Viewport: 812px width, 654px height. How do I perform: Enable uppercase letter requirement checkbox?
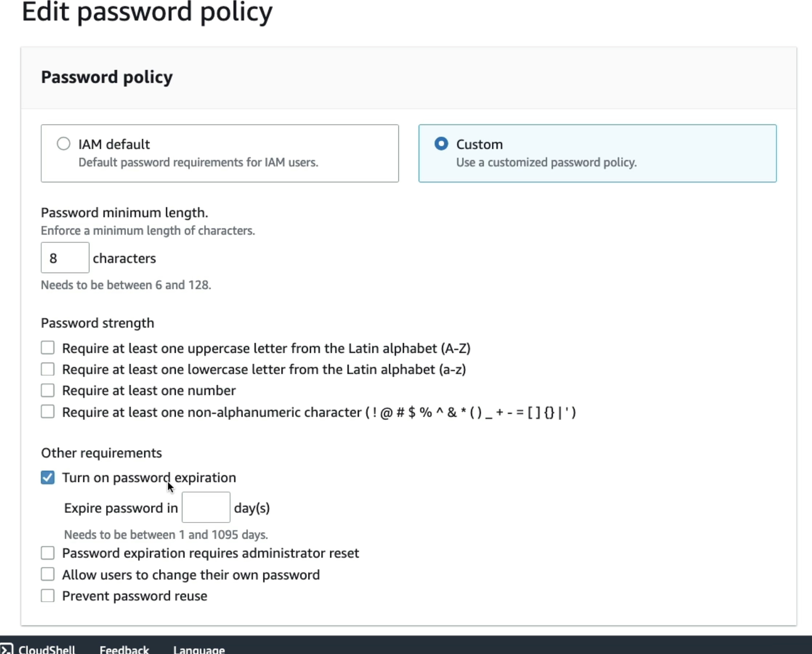(x=48, y=348)
